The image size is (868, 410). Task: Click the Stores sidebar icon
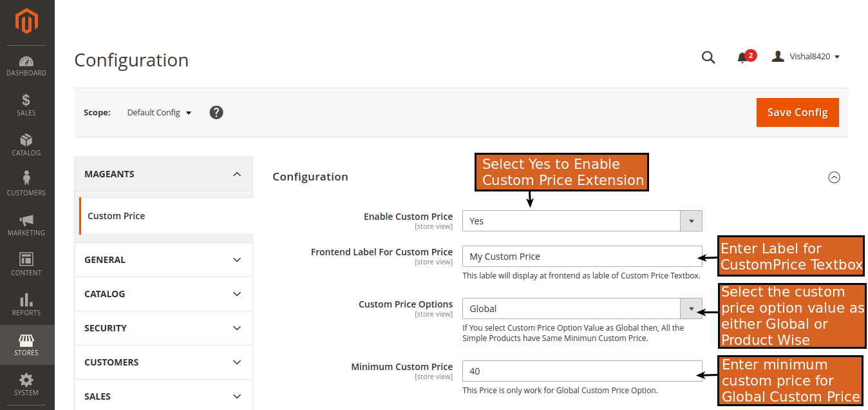pyautogui.click(x=26, y=344)
